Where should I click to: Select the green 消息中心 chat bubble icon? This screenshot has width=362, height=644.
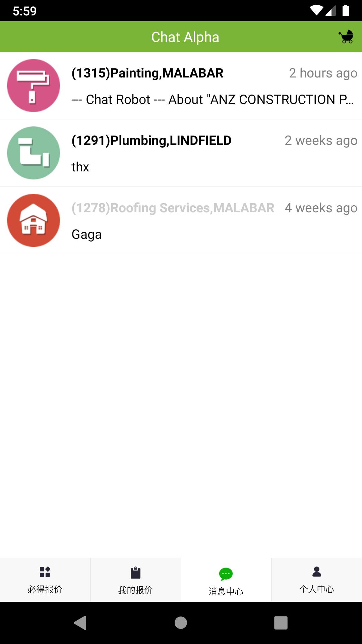click(226, 574)
